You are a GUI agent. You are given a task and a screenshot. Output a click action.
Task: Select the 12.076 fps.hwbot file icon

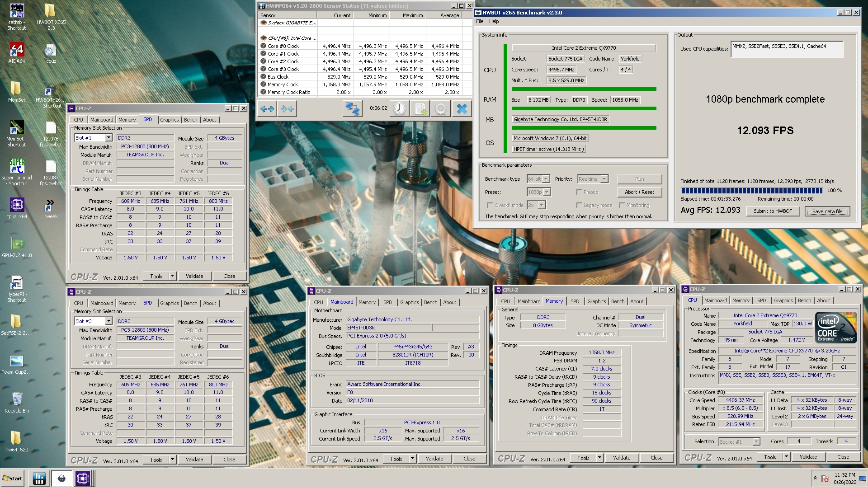click(x=51, y=133)
